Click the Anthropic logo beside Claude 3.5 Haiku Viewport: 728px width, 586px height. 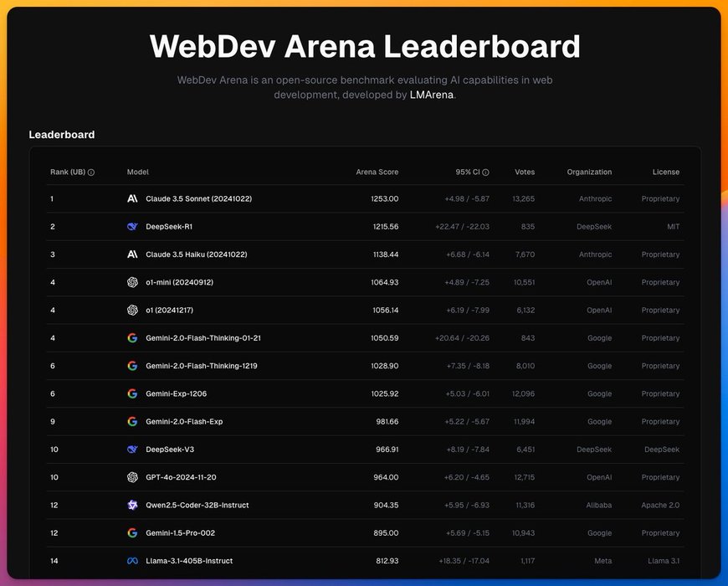coord(132,254)
